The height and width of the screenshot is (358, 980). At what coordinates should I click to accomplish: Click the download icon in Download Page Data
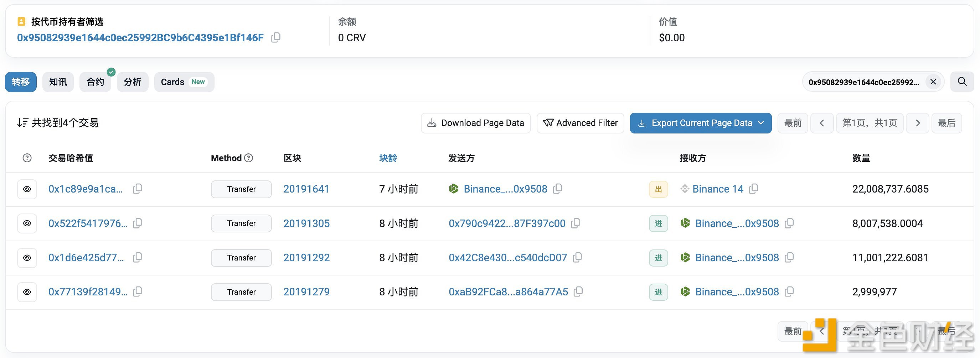click(432, 123)
